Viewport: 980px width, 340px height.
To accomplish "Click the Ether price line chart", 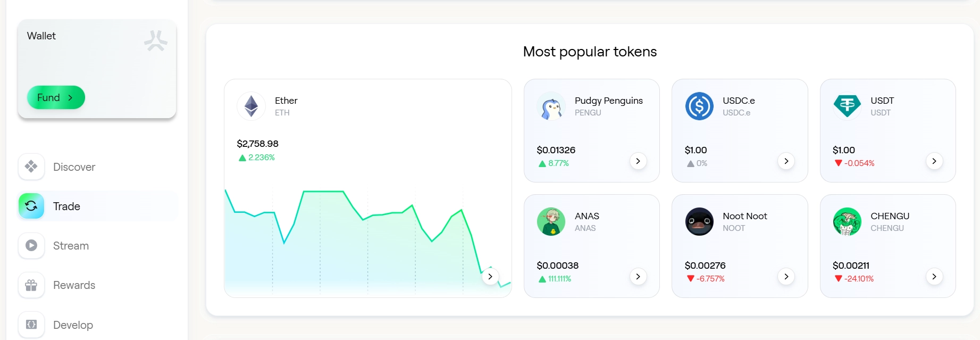I will (367, 234).
